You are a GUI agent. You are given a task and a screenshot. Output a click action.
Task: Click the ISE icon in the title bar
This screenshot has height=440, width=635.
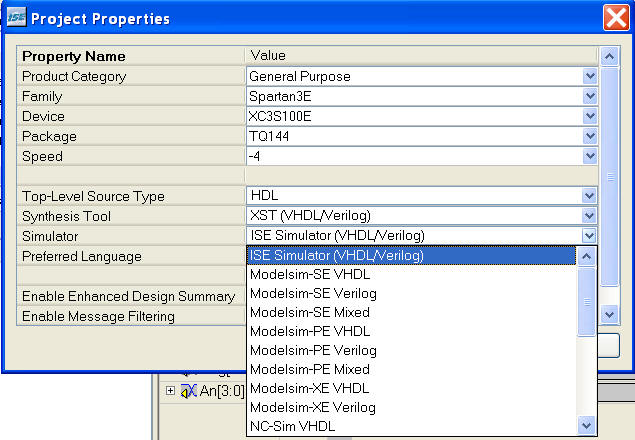point(17,17)
